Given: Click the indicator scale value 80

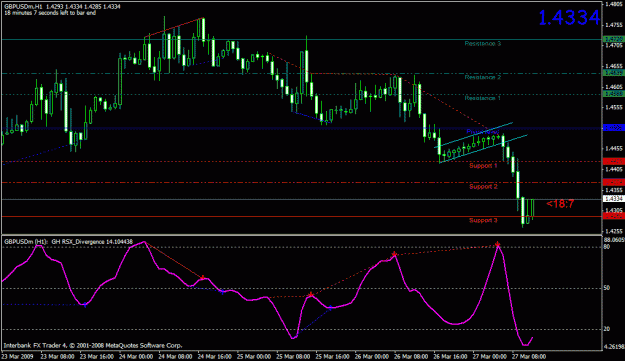Looking at the screenshot, I should (607, 247).
